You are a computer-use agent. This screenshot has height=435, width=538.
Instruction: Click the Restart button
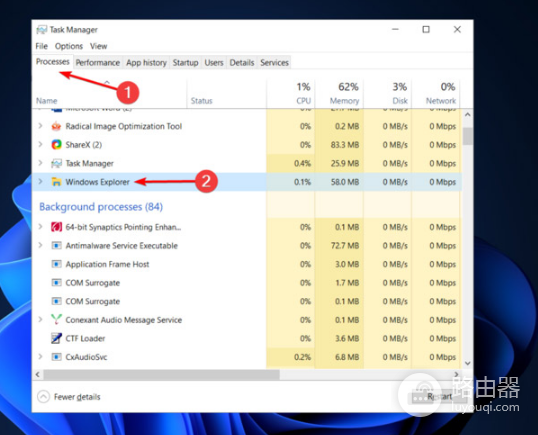(440, 397)
